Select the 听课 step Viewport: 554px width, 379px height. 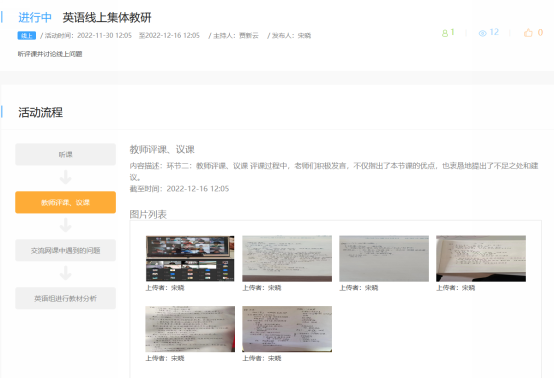tap(65, 154)
